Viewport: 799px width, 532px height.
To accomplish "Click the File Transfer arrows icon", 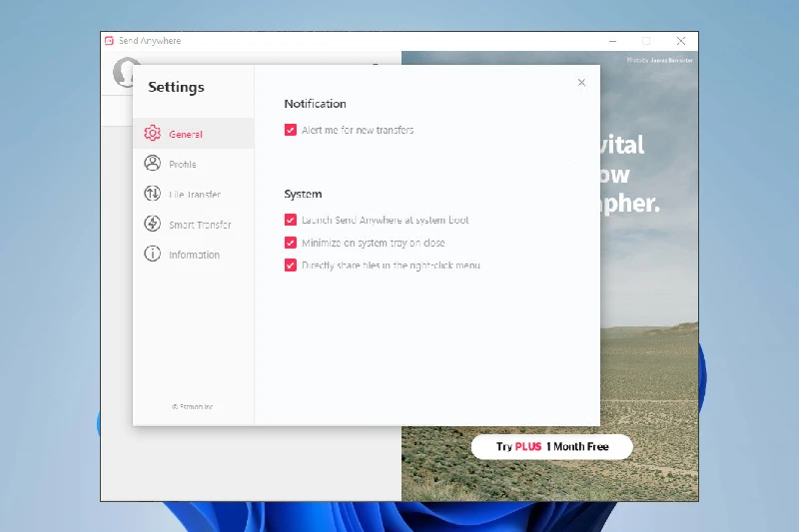I will pyautogui.click(x=152, y=194).
